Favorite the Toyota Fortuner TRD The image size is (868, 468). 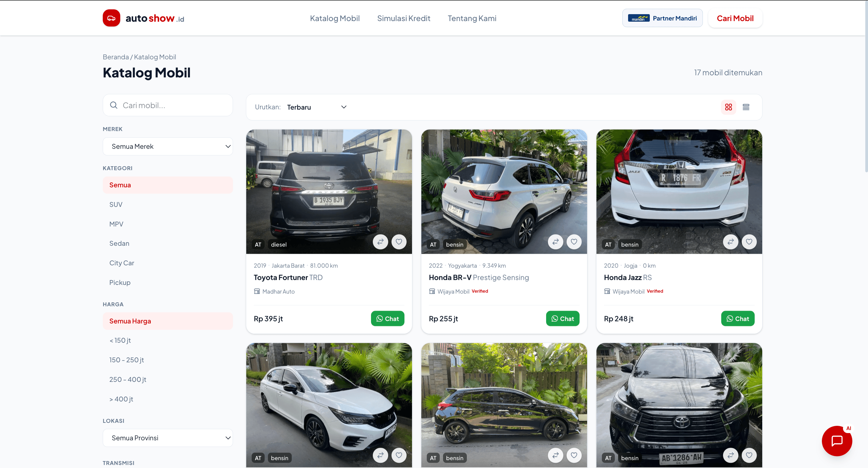[x=399, y=242]
